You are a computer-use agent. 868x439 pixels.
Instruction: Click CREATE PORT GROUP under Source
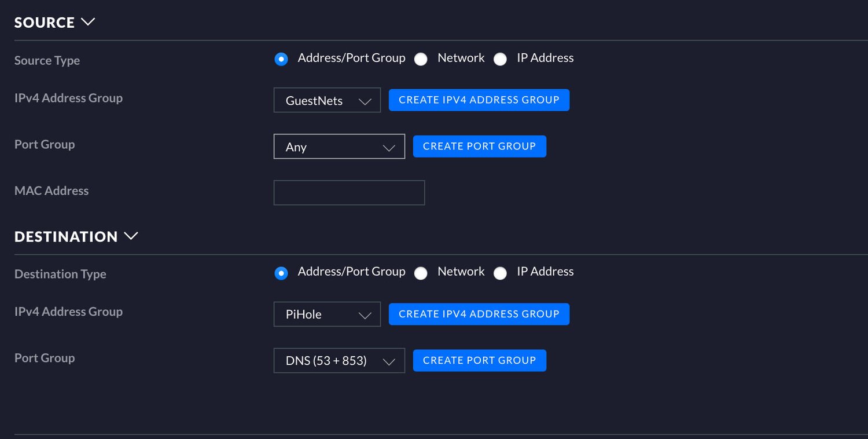(x=479, y=146)
